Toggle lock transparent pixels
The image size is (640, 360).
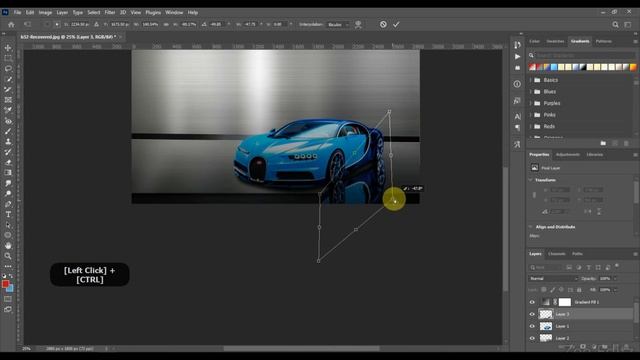tap(544, 290)
